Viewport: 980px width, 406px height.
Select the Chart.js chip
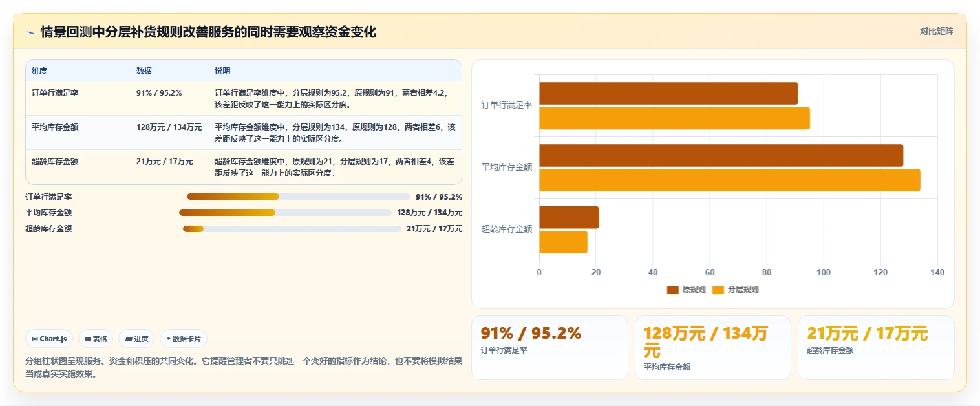click(49, 339)
